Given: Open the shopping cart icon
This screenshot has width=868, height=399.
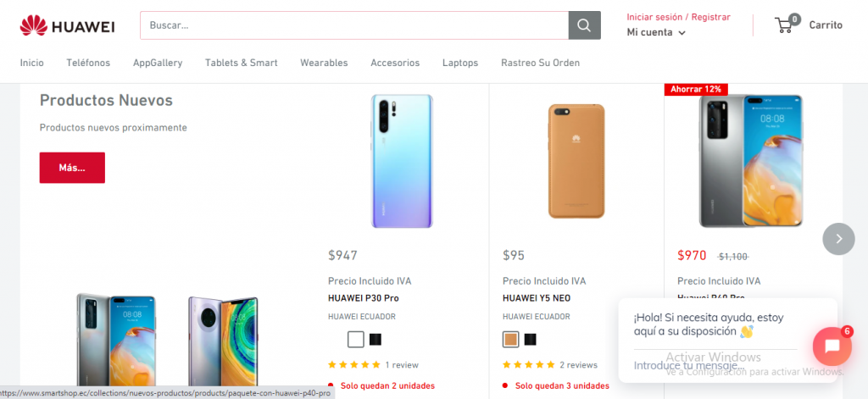Looking at the screenshot, I should tap(785, 25).
